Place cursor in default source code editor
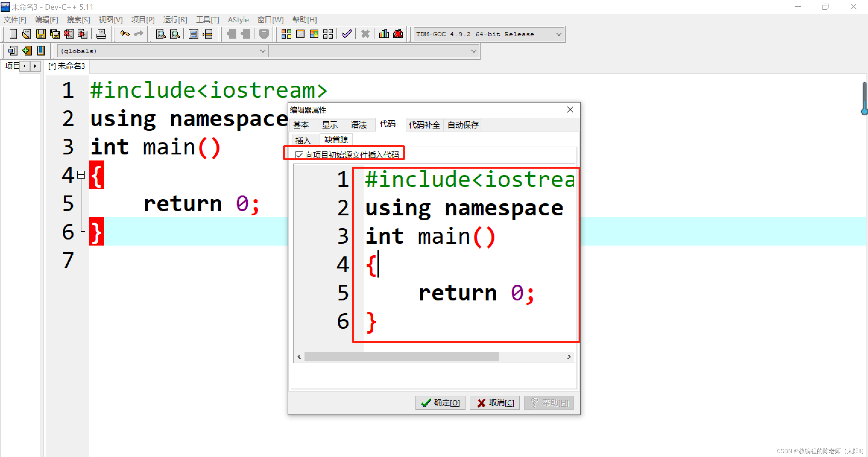The width and height of the screenshot is (868, 457). coord(469,258)
